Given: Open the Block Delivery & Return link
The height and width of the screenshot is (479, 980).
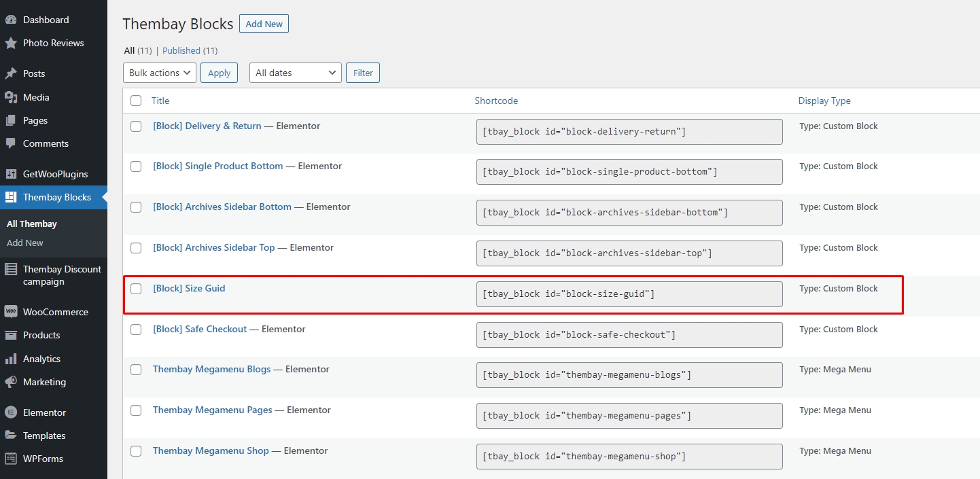Looking at the screenshot, I should point(207,126).
